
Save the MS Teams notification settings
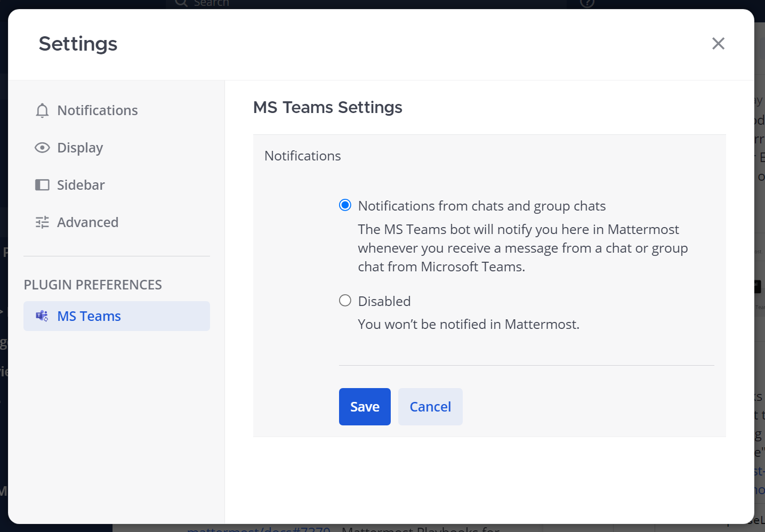pyautogui.click(x=365, y=406)
